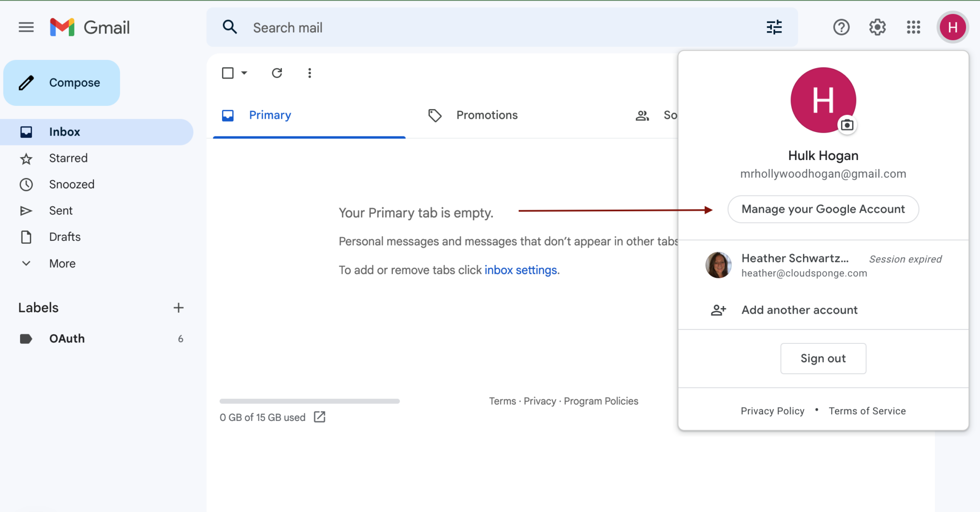Select the Primary tab
Image resolution: width=980 pixels, height=512 pixels.
[x=269, y=115]
